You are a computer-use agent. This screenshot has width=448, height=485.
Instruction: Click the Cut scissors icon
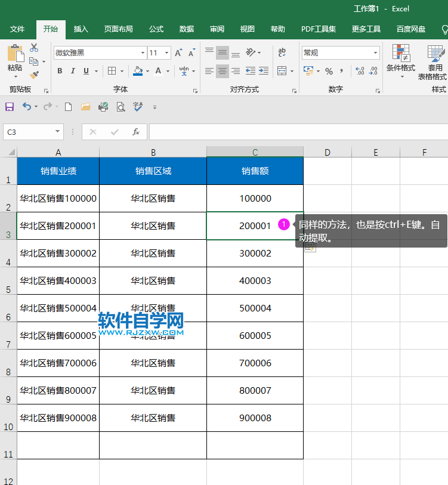(34, 48)
